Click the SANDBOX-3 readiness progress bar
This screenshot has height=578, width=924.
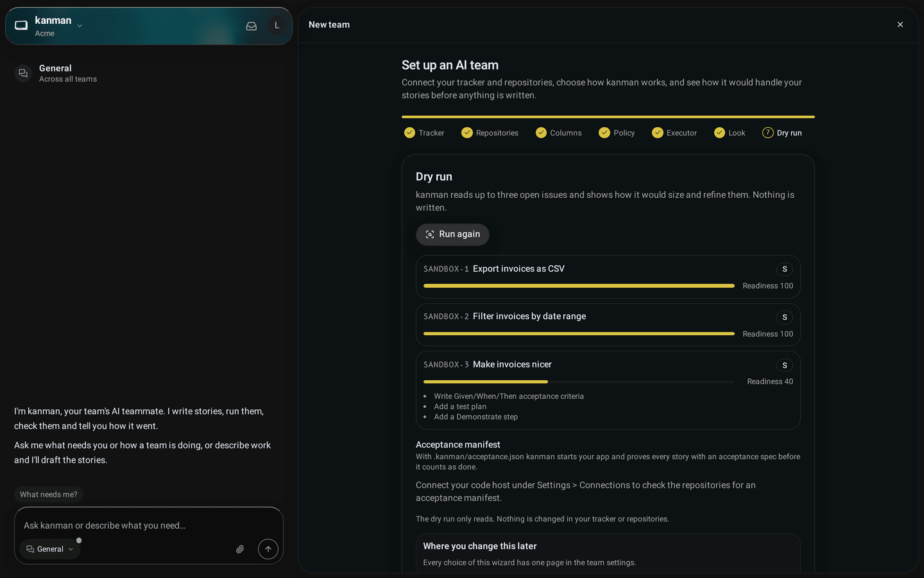click(x=579, y=381)
